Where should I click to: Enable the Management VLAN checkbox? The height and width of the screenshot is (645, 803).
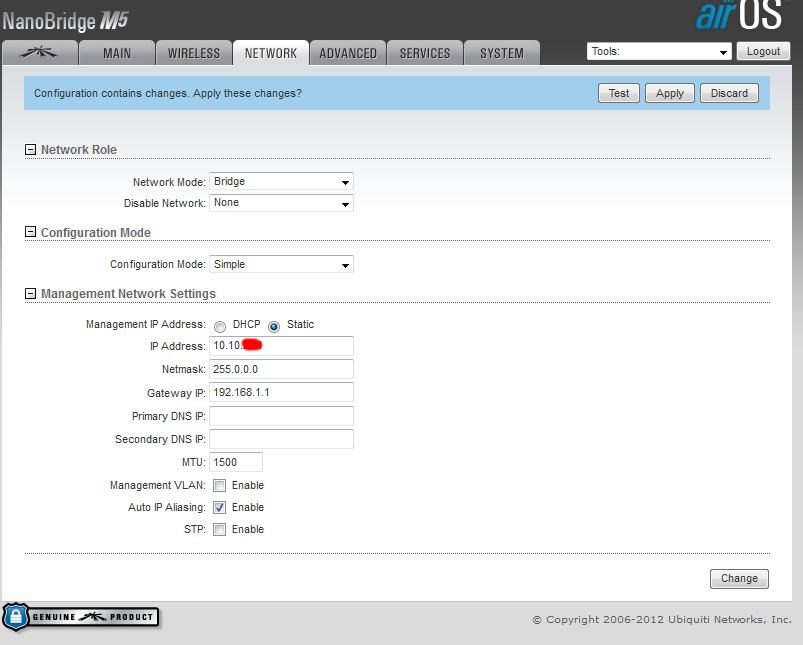[219, 485]
